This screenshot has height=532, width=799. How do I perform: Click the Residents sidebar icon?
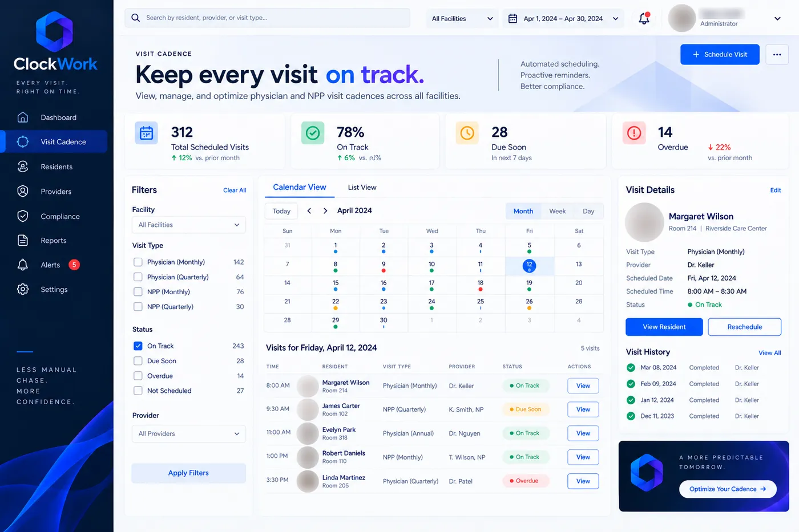(x=23, y=166)
